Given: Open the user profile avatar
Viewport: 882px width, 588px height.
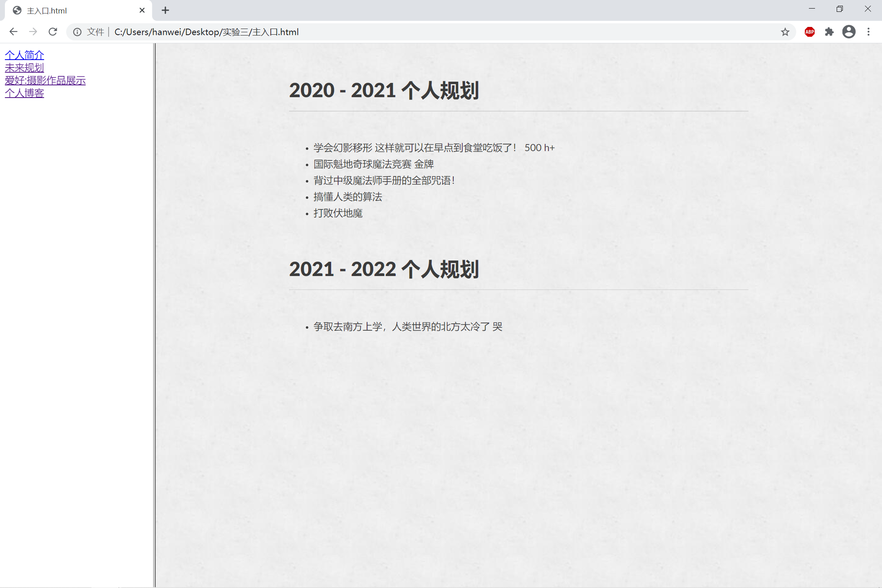Looking at the screenshot, I should pyautogui.click(x=849, y=32).
